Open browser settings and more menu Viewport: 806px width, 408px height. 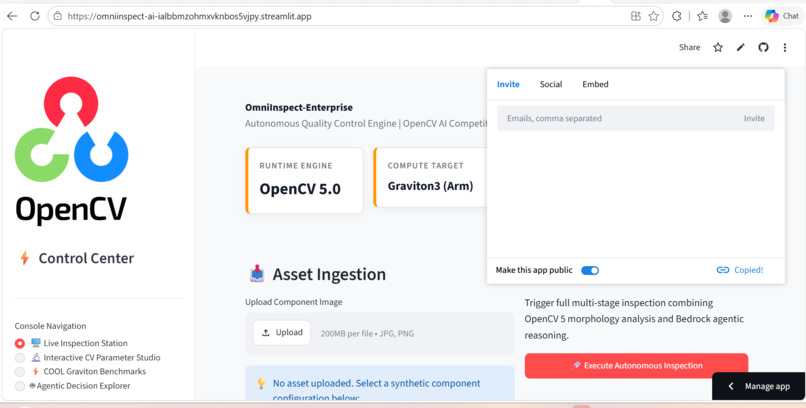pyautogui.click(x=748, y=16)
